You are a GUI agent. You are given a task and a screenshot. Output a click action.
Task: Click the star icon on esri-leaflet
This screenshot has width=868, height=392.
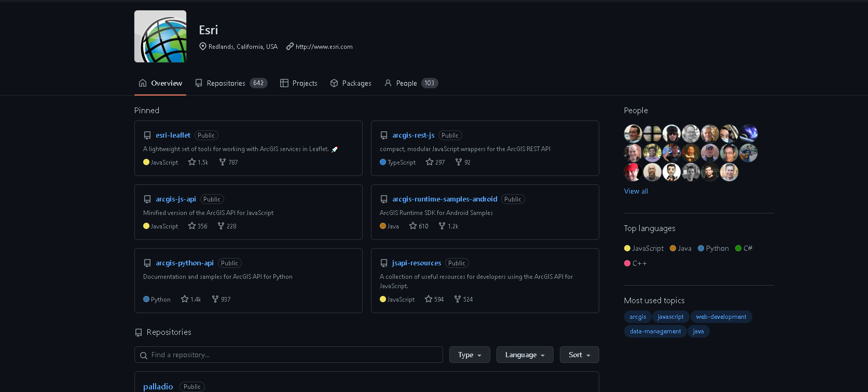coord(192,162)
